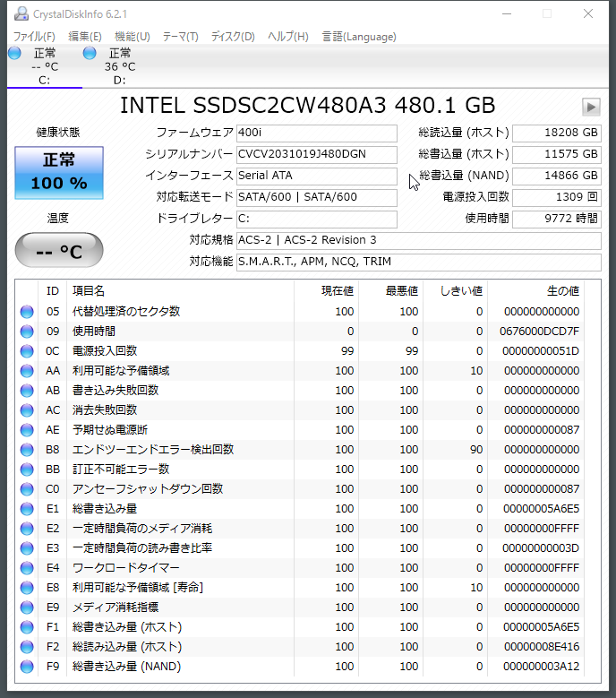The width and height of the screenshot is (616, 698).
Task: Select raw value 0676000DCD7F
Action: click(x=539, y=332)
